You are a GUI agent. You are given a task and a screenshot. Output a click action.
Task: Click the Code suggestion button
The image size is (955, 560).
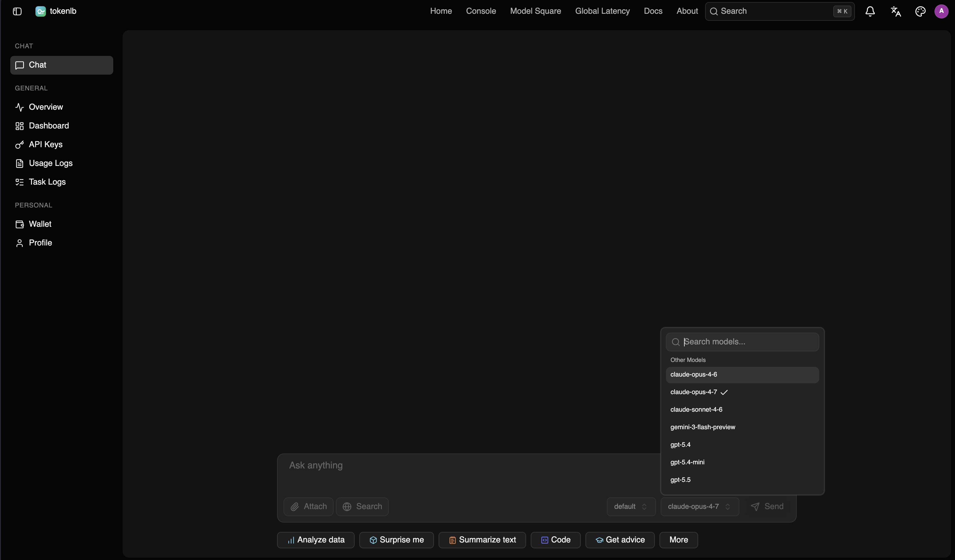point(556,540)
